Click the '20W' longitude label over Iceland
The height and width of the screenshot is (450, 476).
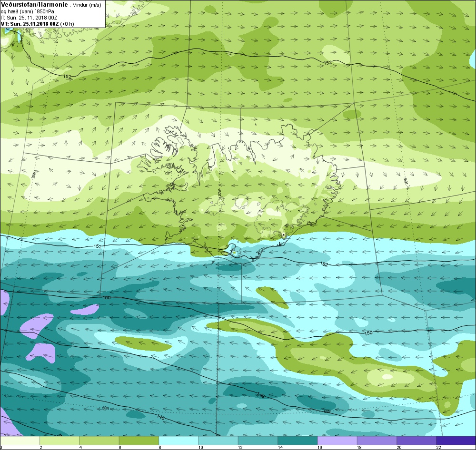pyautogui.click(x=219, y=192)
